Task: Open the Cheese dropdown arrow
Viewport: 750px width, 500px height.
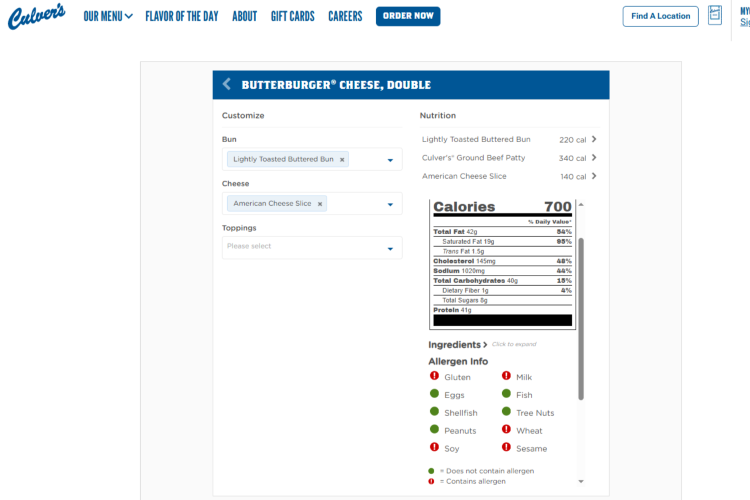Action: [x=390, y=204]
